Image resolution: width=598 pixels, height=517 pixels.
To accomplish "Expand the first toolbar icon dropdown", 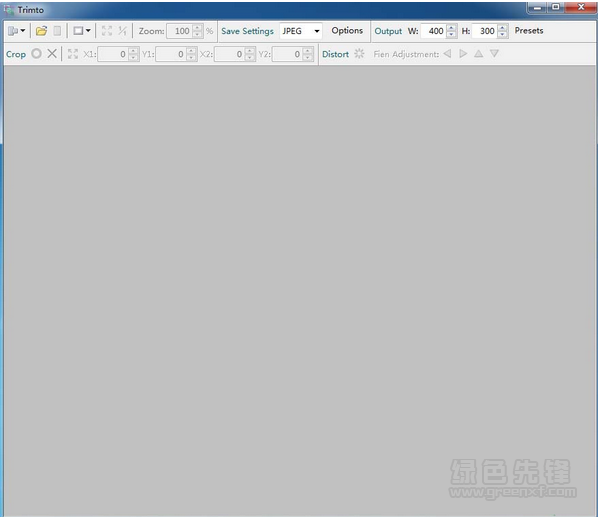I will point(23,31).
